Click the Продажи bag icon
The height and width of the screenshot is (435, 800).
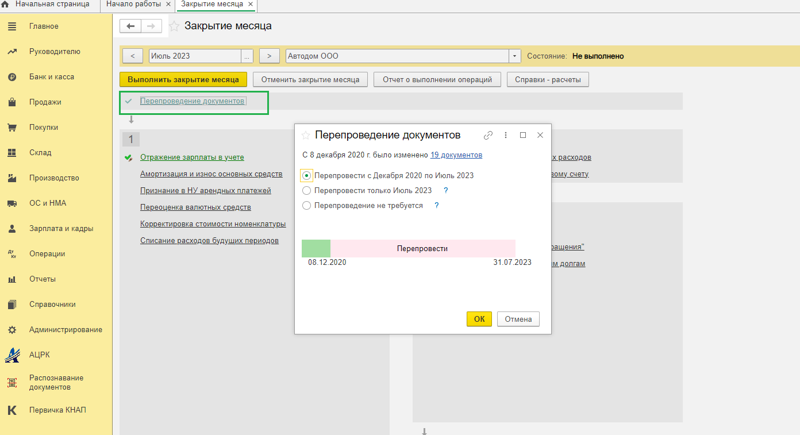[12, 102]
